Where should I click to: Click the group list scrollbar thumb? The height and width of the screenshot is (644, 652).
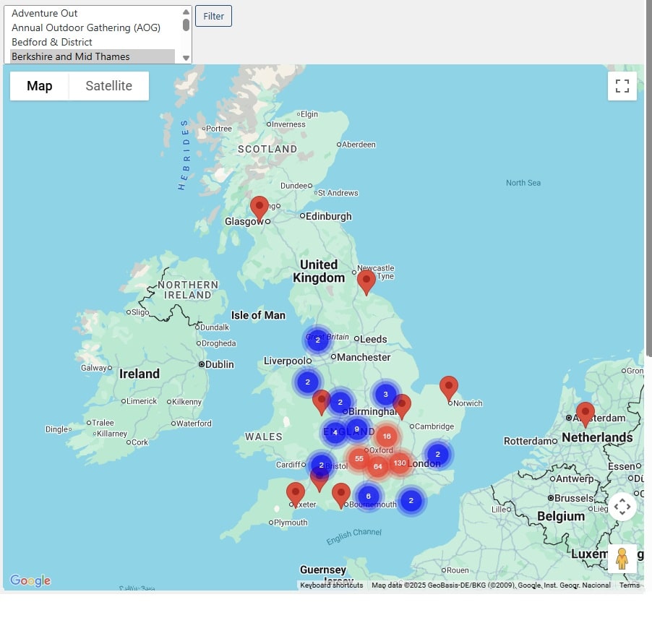[x=186, y=25]
